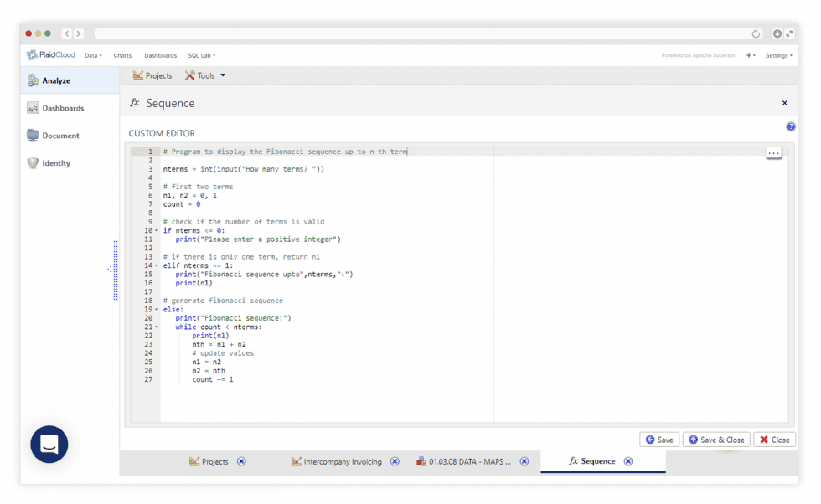Click the PlaidCloud logo

pos(51,55)
